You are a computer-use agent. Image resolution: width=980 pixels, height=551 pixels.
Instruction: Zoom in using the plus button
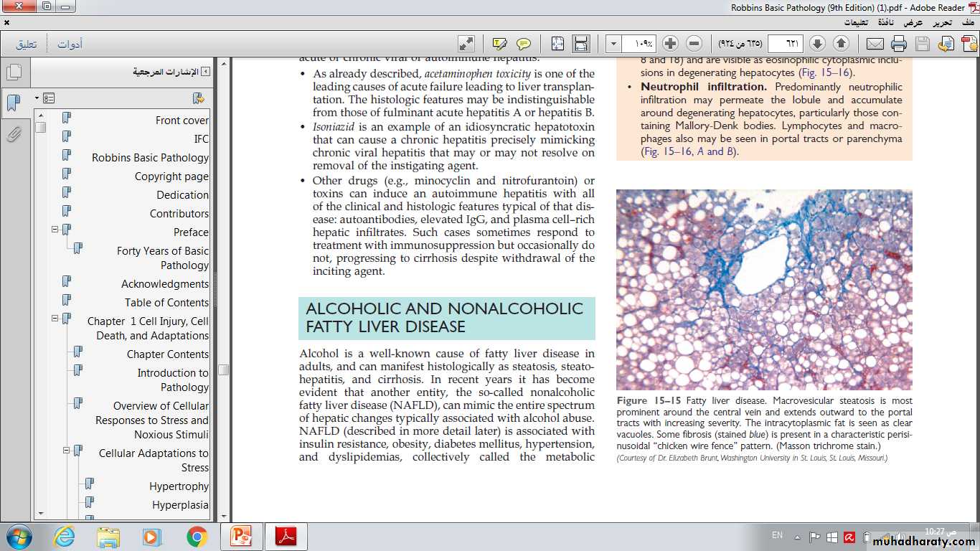click(x=669, y=44)
